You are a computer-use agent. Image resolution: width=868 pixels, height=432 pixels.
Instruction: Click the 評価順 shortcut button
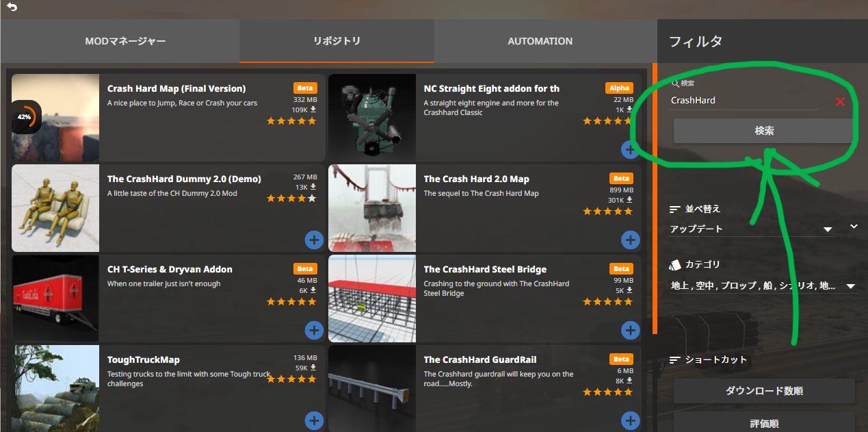click(x=764, y=423)
